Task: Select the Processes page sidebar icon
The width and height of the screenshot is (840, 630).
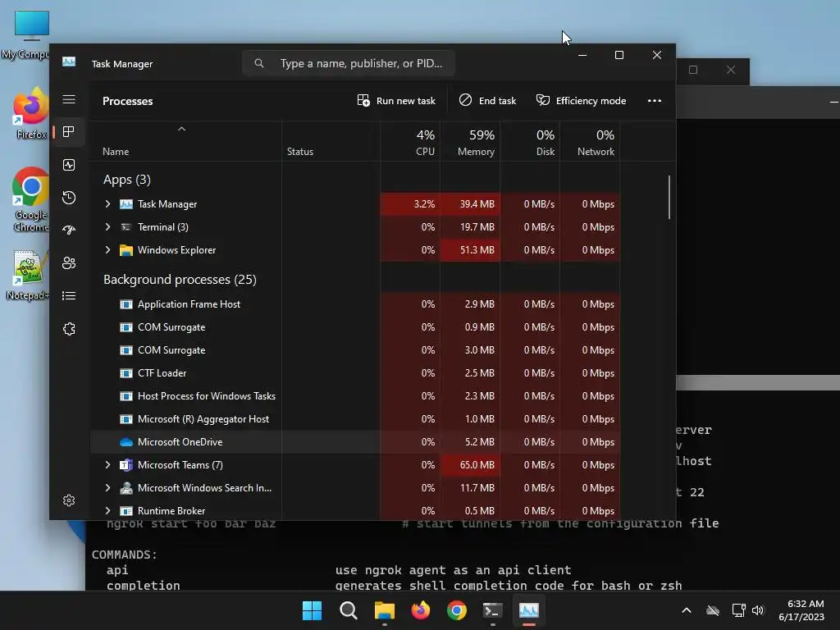Action: [x=69, y=132]
